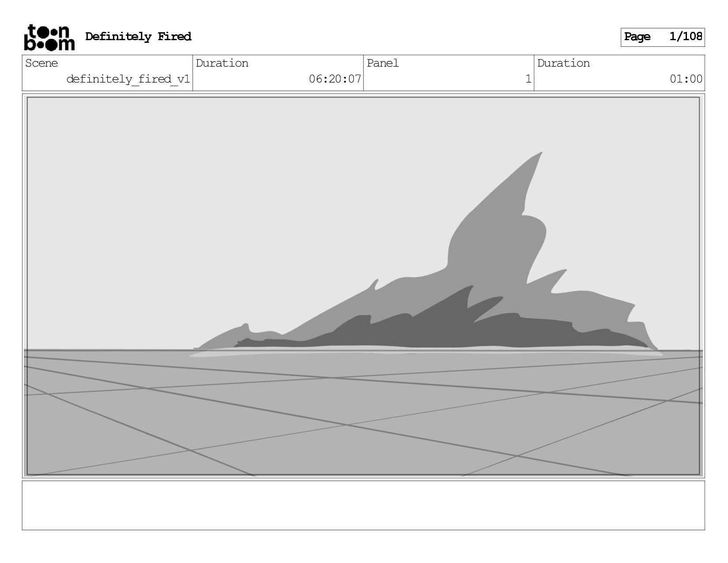Click the panel duration value '01:00'
Image resolution: width=728 pixels, height=563 pixels.
[x=686, y=79]
